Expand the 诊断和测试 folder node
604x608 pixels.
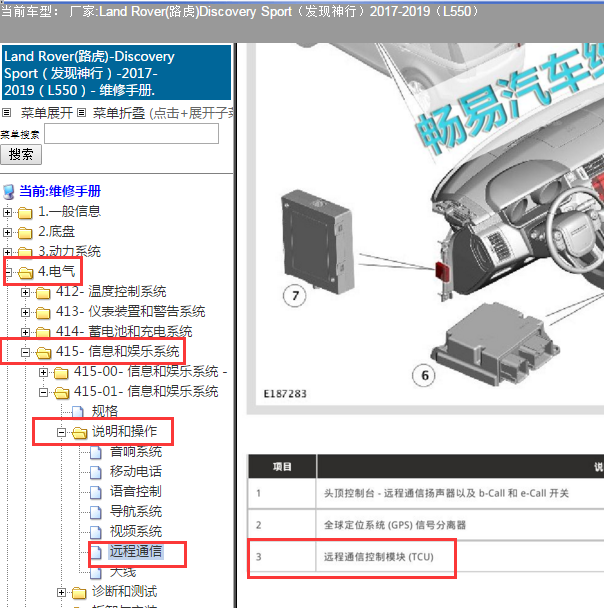pyautogui.click(x=61, y=592)
